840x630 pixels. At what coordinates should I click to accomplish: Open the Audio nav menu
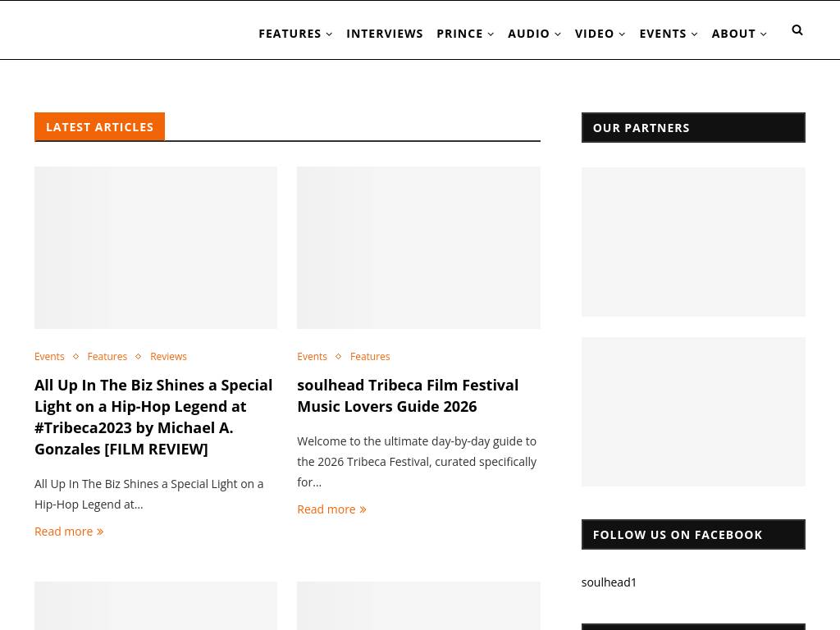(529, 34)
